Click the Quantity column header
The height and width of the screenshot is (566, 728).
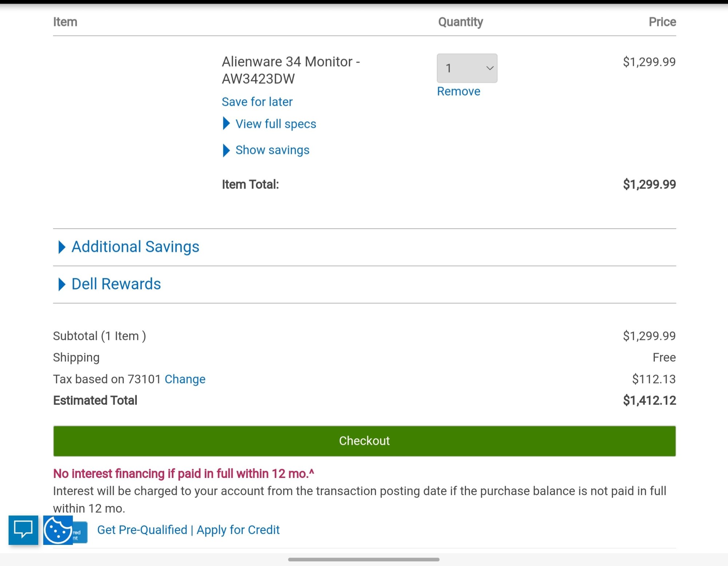460,22
